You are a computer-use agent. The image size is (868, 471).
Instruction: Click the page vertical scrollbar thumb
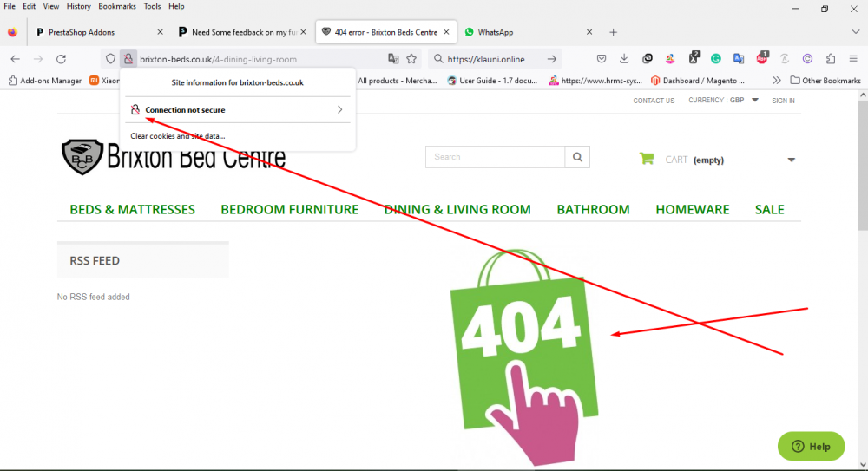click(x=863, y=166)
